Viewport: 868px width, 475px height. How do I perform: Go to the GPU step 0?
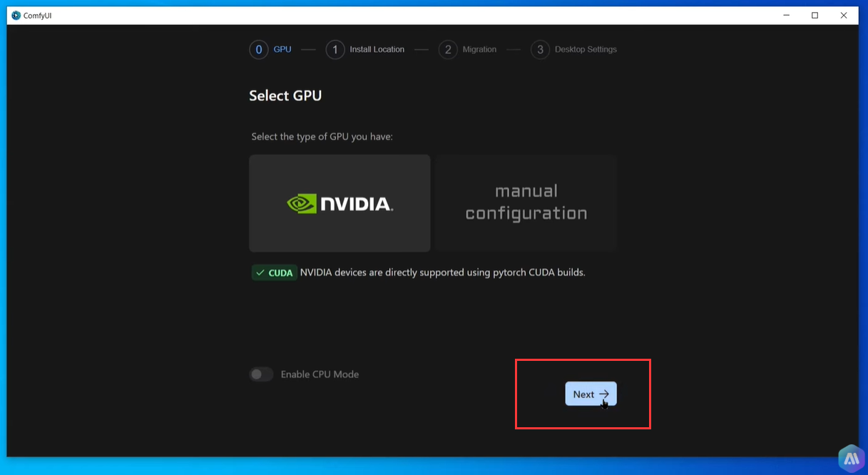[270, 49]
